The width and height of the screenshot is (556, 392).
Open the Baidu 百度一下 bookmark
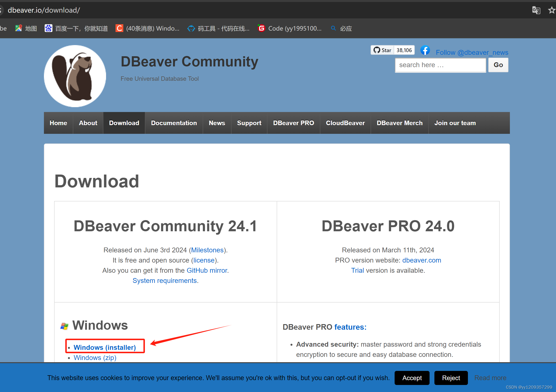[76, 29]
